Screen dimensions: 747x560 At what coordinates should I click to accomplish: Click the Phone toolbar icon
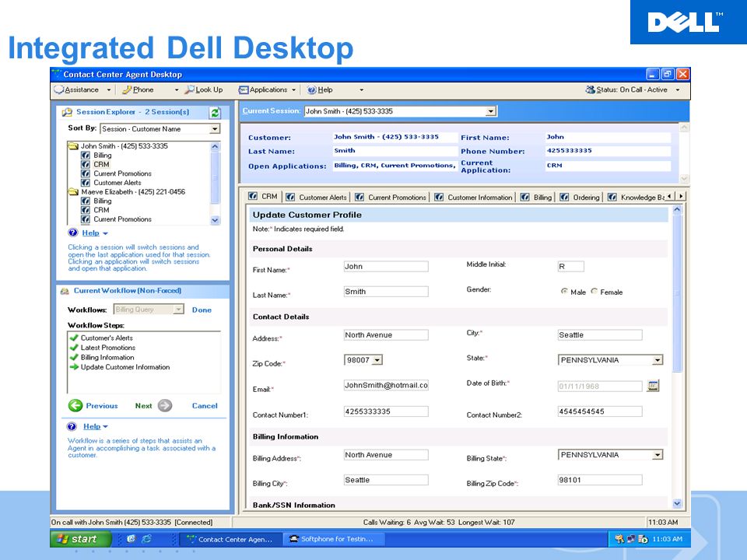pyautogui.click(x=127, y=89)
